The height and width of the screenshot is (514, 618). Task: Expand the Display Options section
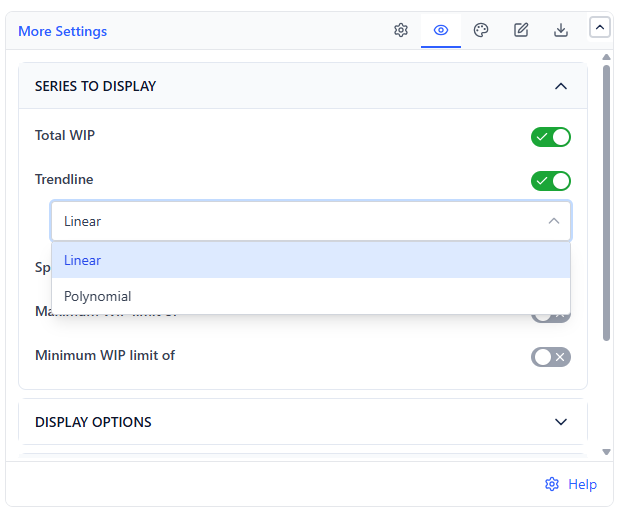303,422
